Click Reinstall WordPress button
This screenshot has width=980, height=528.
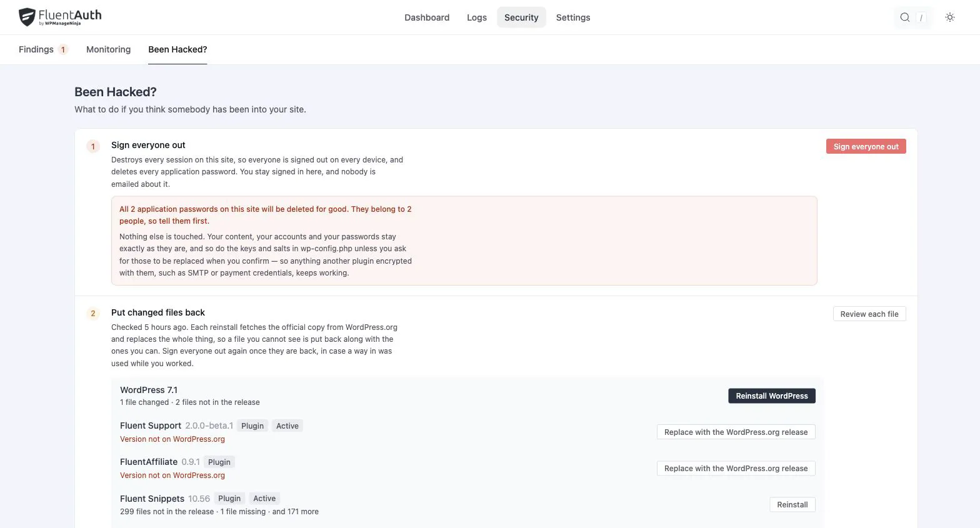(771, 396)
